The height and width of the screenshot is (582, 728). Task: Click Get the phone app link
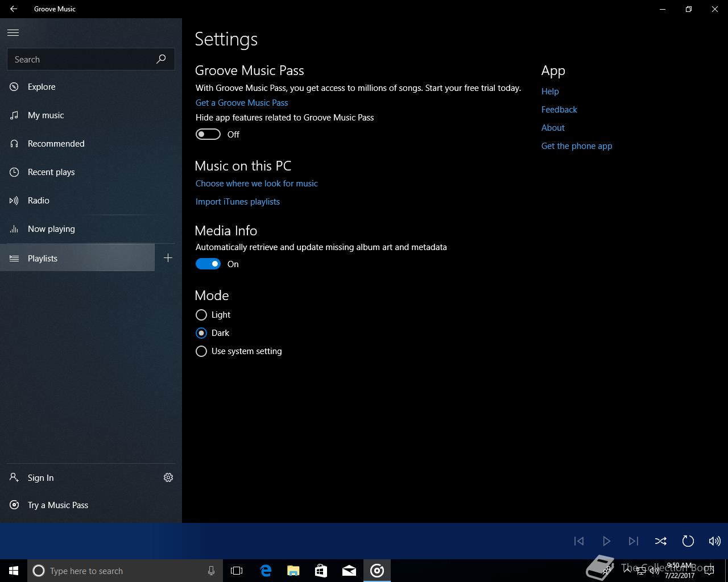(577, 146)
